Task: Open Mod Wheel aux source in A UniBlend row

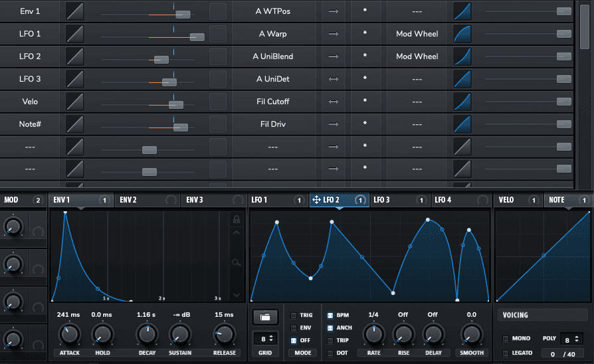Action: 417,56
